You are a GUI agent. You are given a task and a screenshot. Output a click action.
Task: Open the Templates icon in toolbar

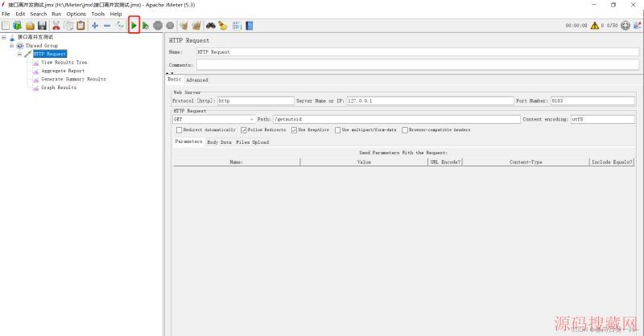click(x=17, y=26)
